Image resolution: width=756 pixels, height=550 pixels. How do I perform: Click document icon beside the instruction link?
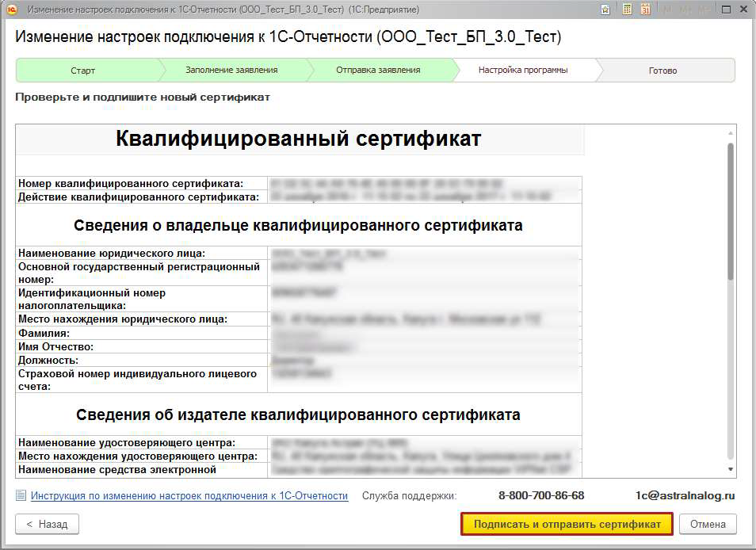[21, 495]
